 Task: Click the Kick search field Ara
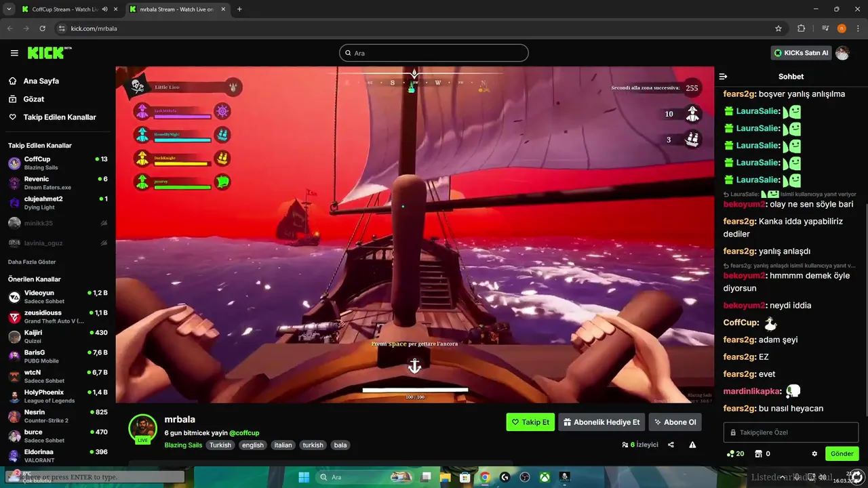(x=434, y=53)
